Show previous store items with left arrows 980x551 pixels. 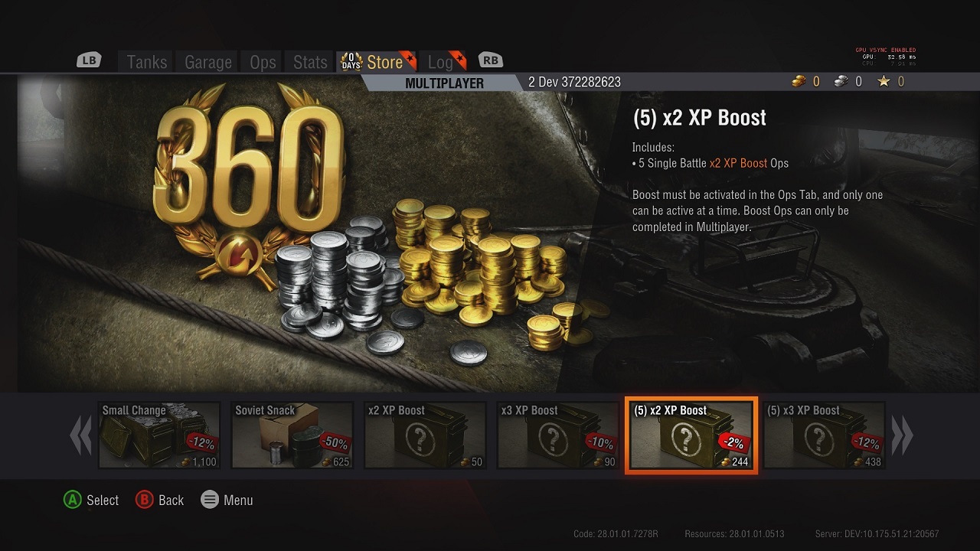click(x=80, y=435)
